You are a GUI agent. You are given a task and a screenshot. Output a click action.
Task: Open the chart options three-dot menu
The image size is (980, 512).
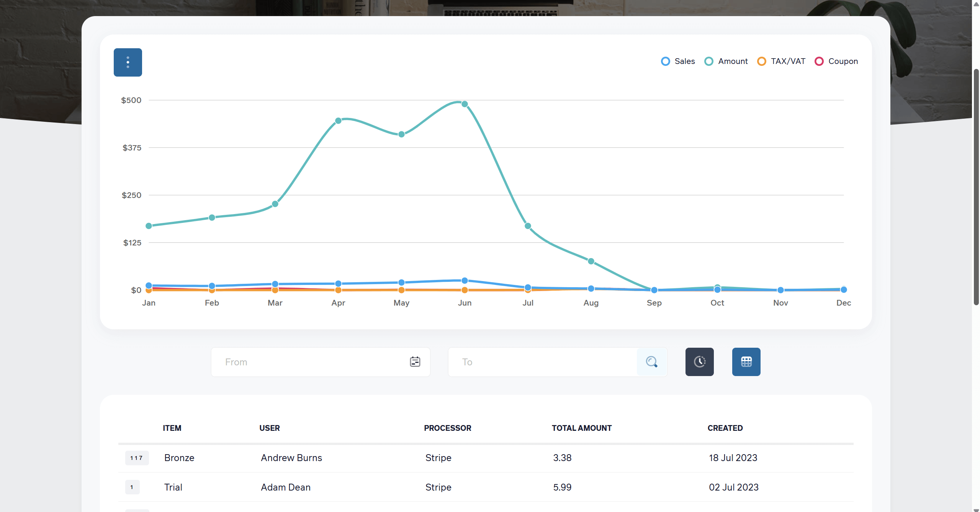tap(128, 62)
